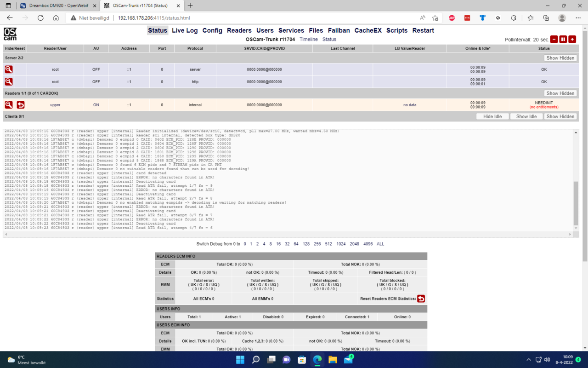Click browser refresh button
The image size is (588, 368).
point(40,18)
